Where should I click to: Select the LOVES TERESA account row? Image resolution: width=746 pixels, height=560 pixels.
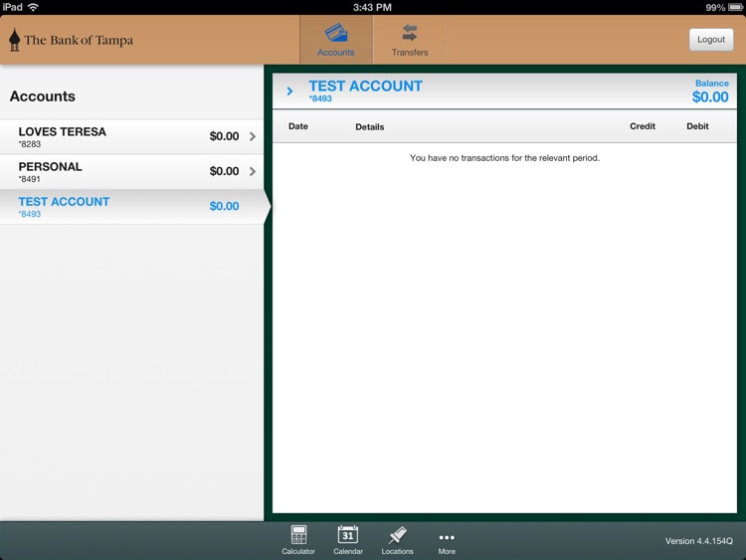(131, 136)
